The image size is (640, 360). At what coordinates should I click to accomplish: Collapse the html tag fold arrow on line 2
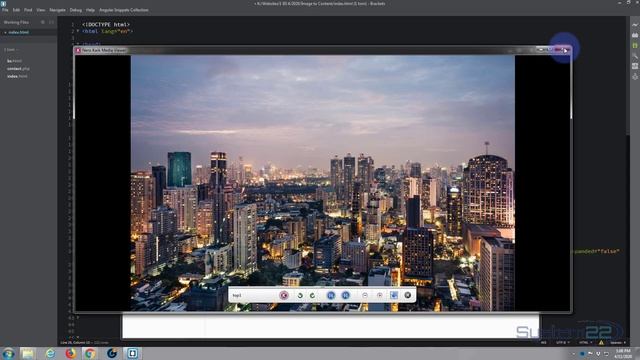click(78, 31)
